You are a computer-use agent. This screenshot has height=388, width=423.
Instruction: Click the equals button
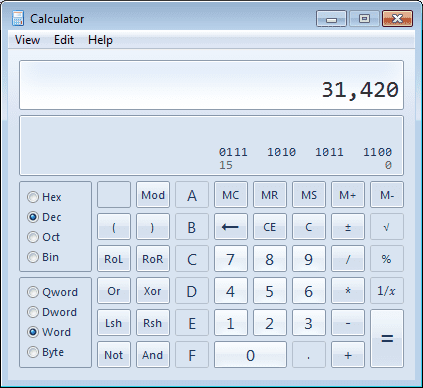pyautogui.click(x=387, y=339)
